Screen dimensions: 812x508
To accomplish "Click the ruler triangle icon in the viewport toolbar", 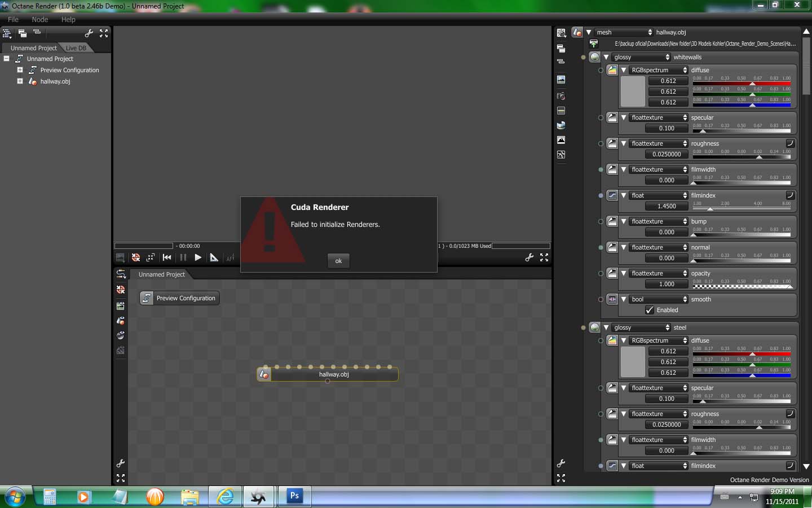I will 214,257.
